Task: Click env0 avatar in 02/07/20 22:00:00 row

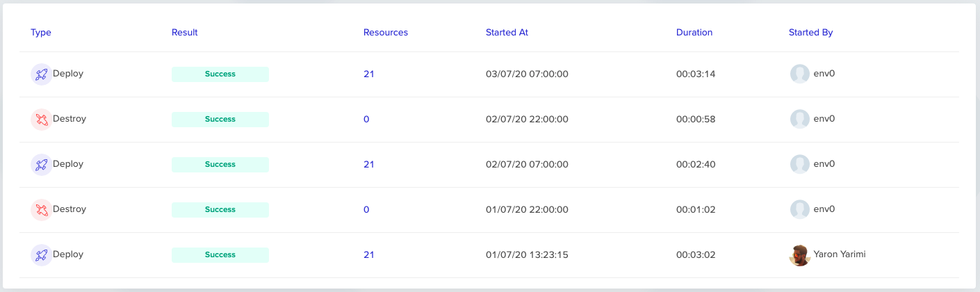Action: pyautogui.click(x=800, y=120)
